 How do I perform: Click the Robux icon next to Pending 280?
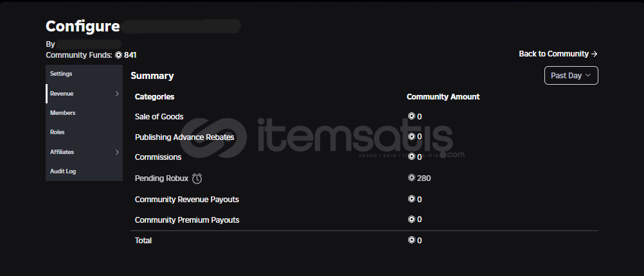[x=411, y=178]
